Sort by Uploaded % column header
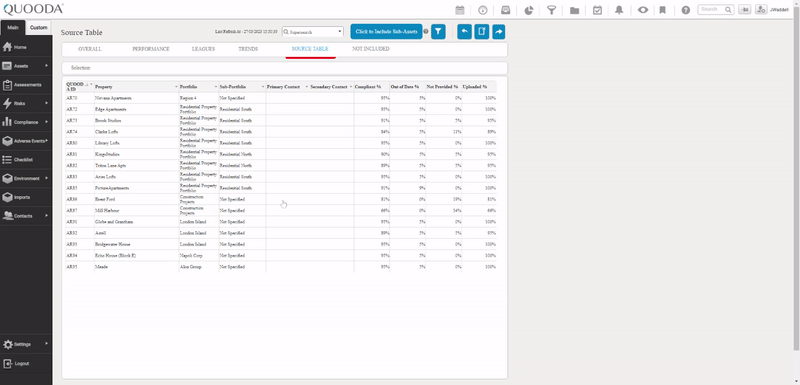Screen dimensions: 800x385 [474, 87]
